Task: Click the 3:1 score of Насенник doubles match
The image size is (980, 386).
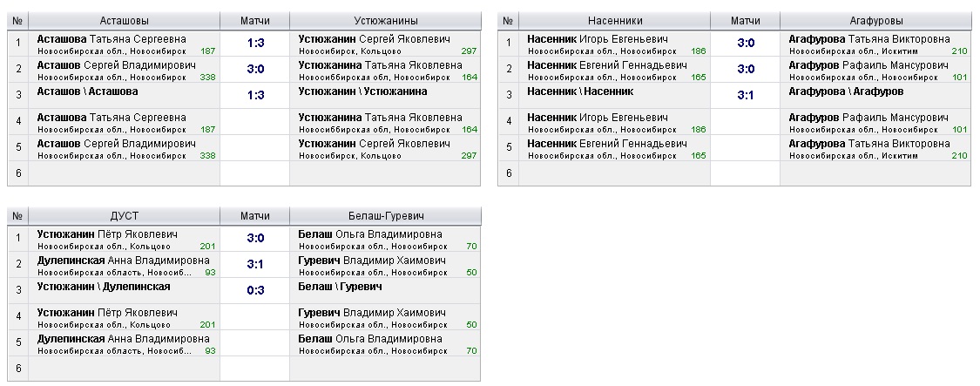Action: point(745,95)
